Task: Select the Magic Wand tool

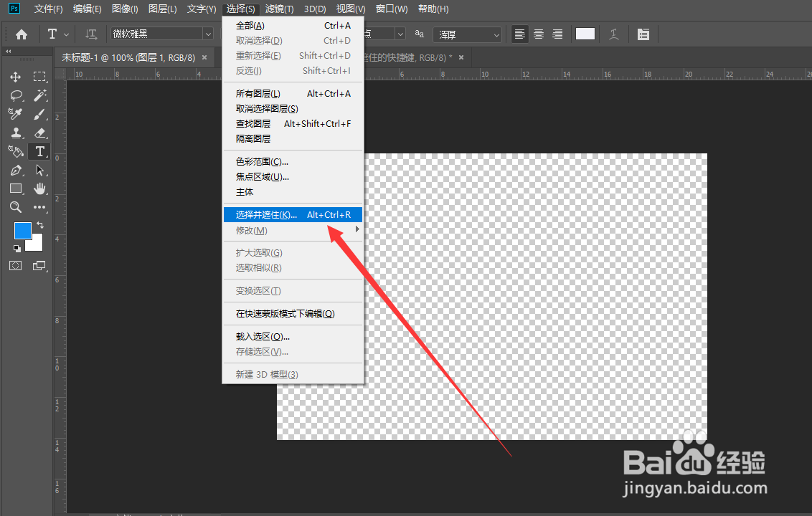Action: pyautogui.click(x=40, y=95)
